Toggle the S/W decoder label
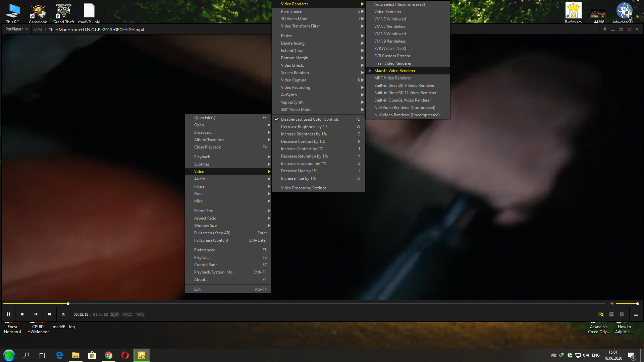 point(114,314)
